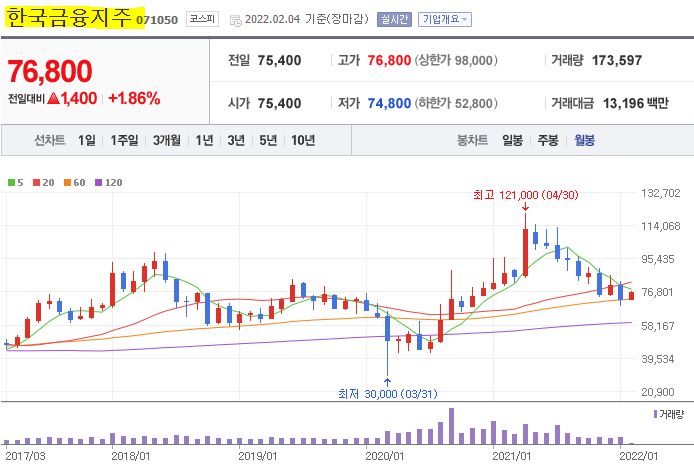Click the 20,900 price axis label
The height and width of the screenshot is (469, 694).
click(x=658, y=392)
